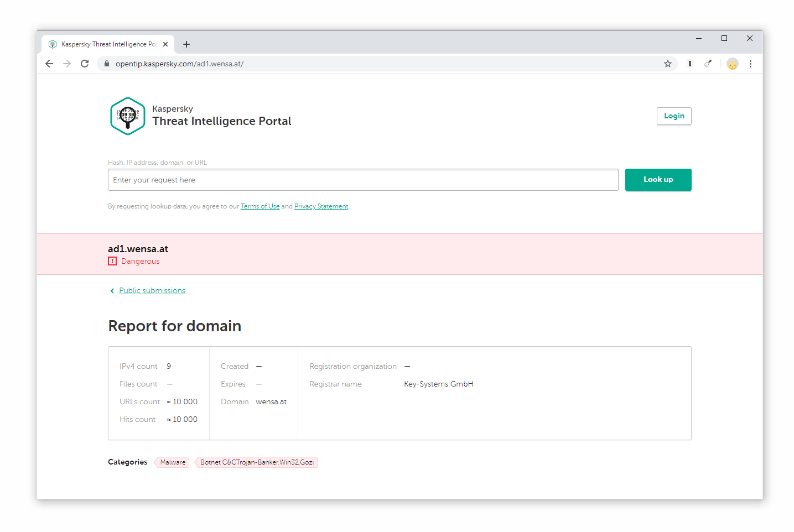
Task: Click the Botnet C&C Trojan-Banker.Win32.Gozi tag
Action: tap(257, 462)
